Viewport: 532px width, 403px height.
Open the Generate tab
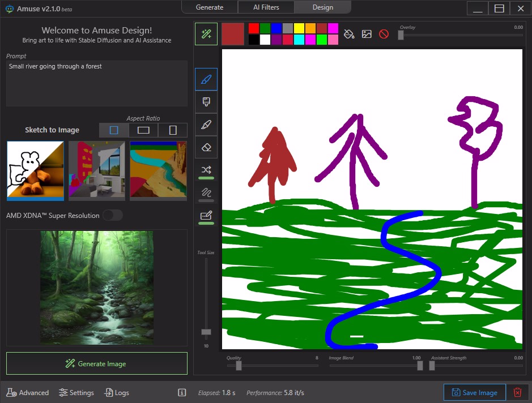tap(210, 7)
